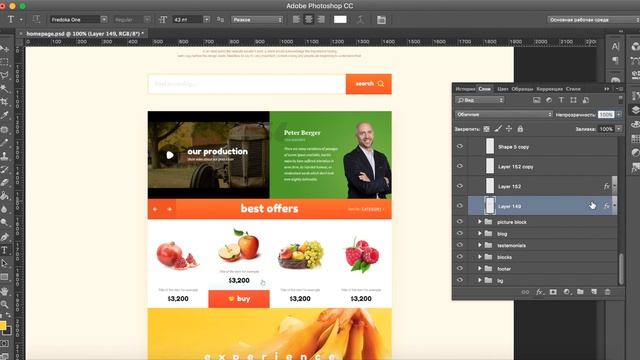This screenshot has height=360, width=640.
Task: Expand the blocks group
Action: [x=480, y=257]
